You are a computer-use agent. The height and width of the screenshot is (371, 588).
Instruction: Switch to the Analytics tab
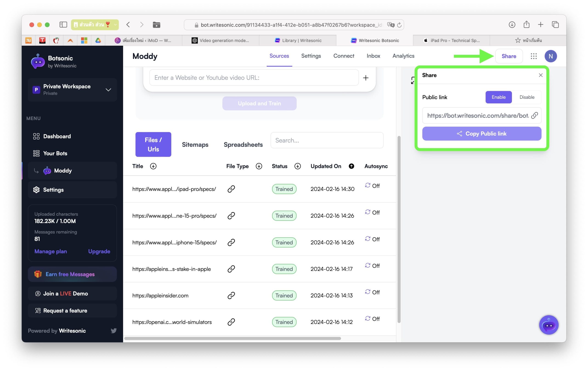[403, 56]
